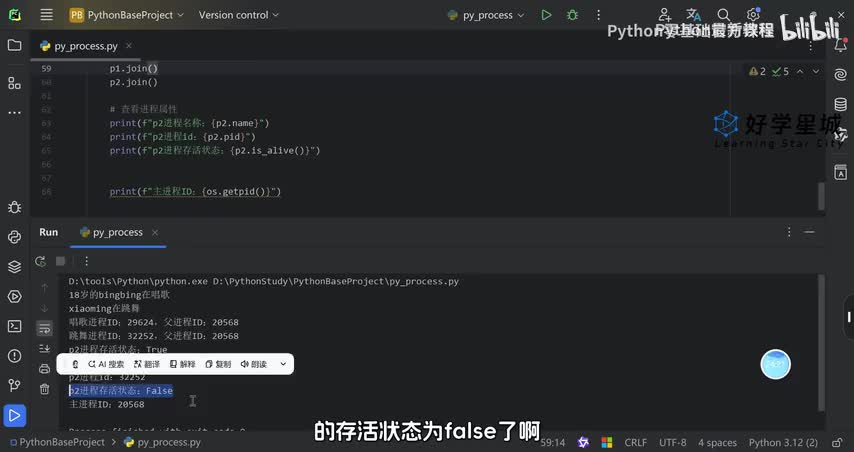The width and height of the screenshot is (854, 452).
Task: Print console output with printer icon
Action: 45,369
